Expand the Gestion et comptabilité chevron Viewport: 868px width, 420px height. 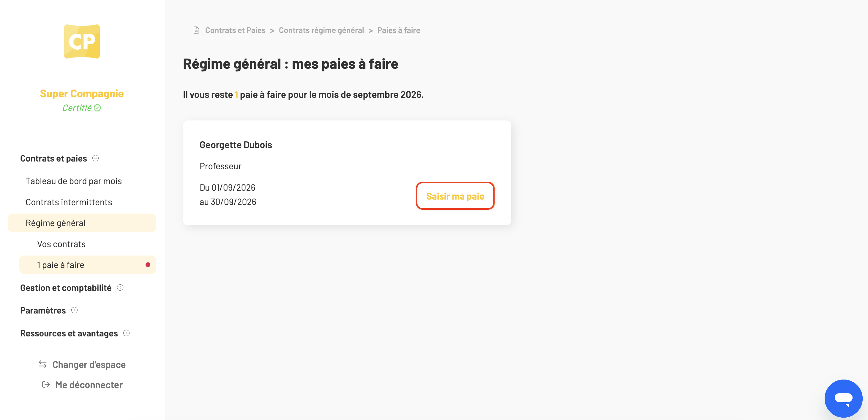(x=120, y=288)
